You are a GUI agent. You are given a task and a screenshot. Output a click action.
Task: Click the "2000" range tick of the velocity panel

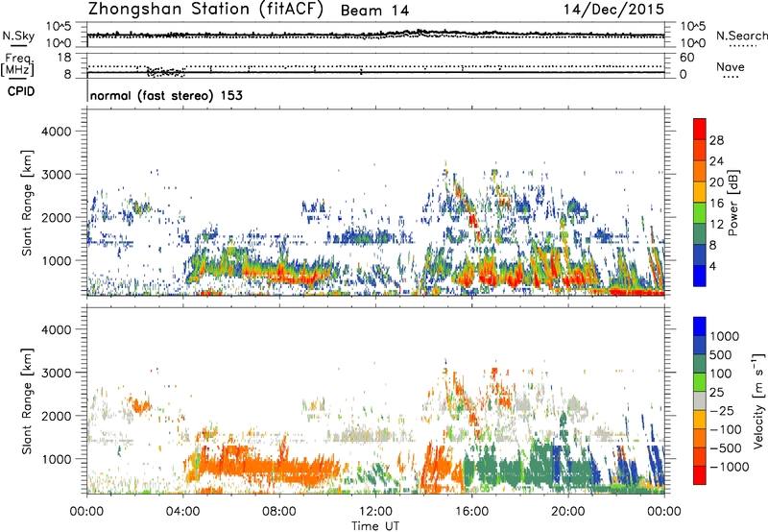click(56, 416)
